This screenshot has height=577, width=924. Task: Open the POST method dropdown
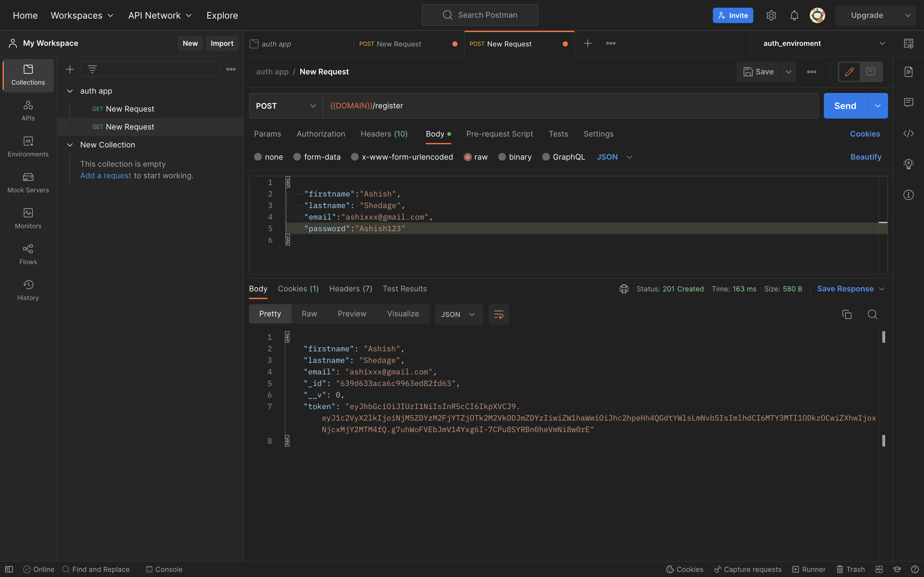pyautogui.click(x=285, y=106)
